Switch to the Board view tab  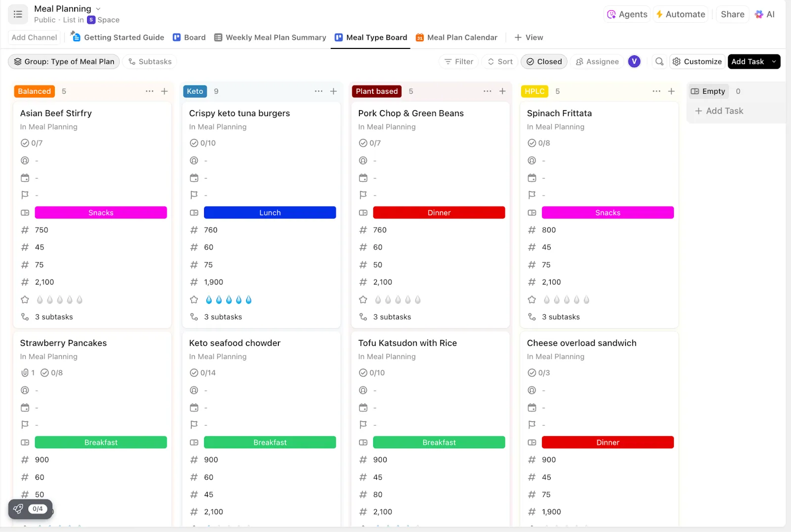(189, 38)
